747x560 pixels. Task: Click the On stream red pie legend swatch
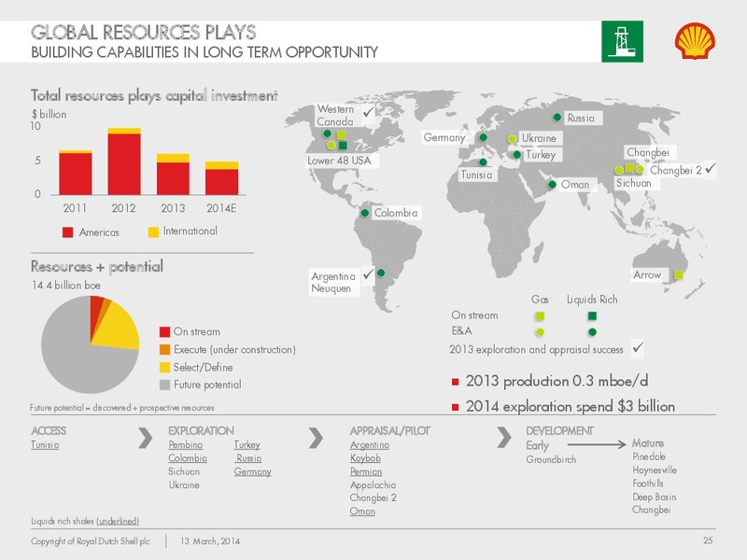165,332
